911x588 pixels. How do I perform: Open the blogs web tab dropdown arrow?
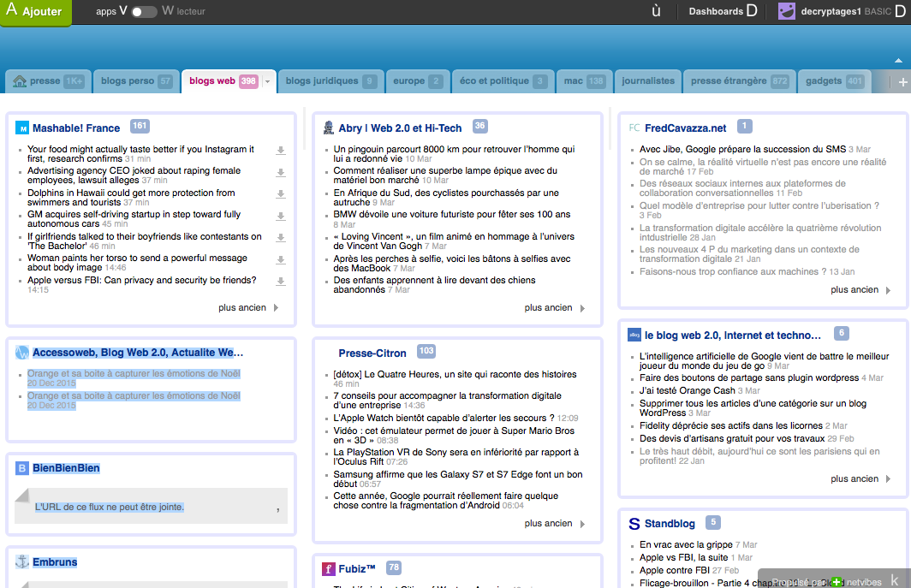click(x=267, y=82)
